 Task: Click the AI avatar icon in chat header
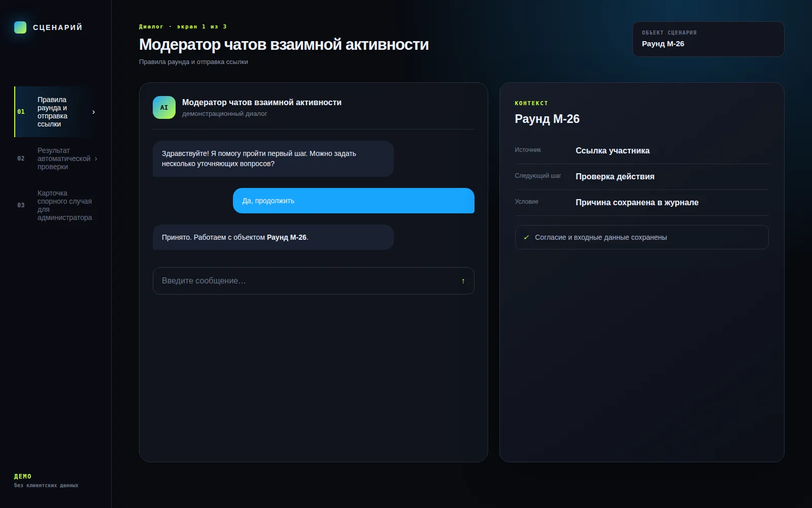[164, 108]
